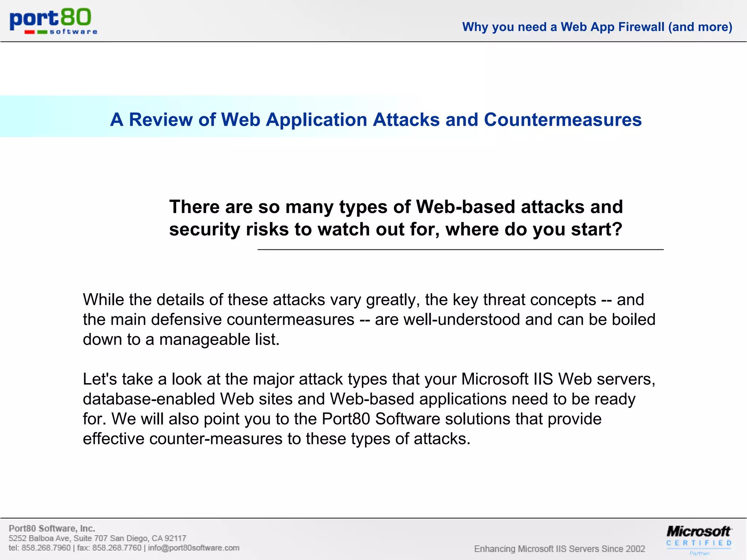Click "Enhancing Microsoft IIS Servers Since 2002" tagline
Screen dimensions: 747x560
pos(559,549)
